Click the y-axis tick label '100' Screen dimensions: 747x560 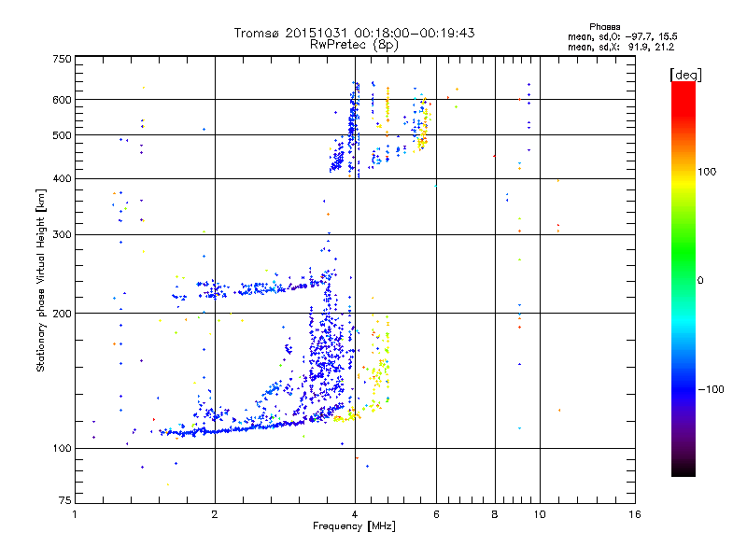pyautogui.click(x=62, y=448)
